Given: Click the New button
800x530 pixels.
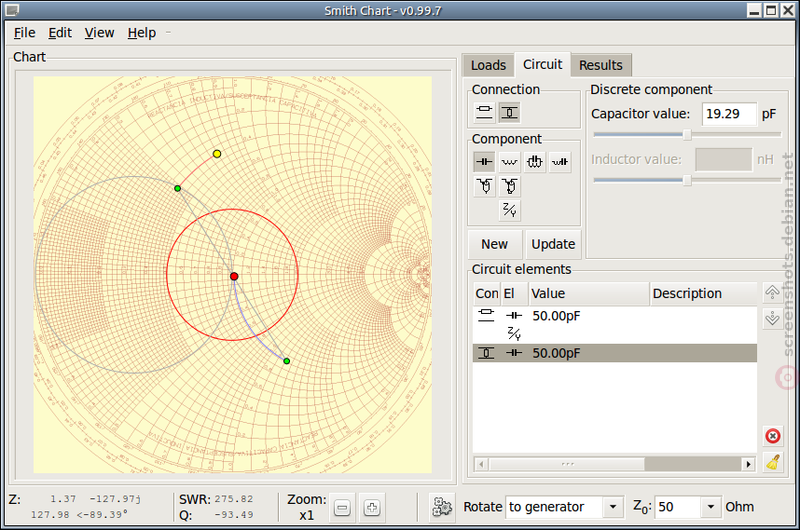Looking at the screenshot, I should [494, 244].
